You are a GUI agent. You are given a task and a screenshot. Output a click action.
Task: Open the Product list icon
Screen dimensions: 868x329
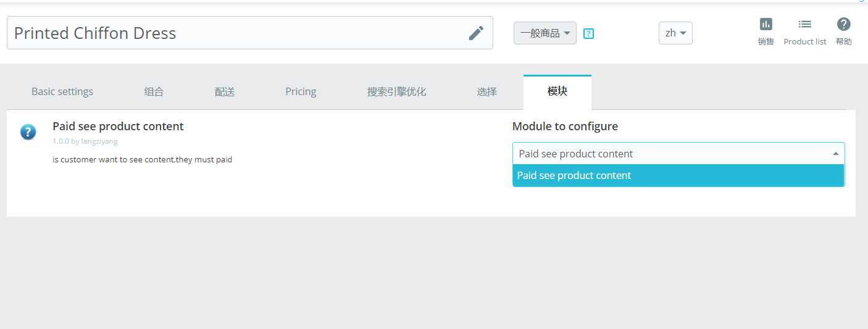point(804,24)
